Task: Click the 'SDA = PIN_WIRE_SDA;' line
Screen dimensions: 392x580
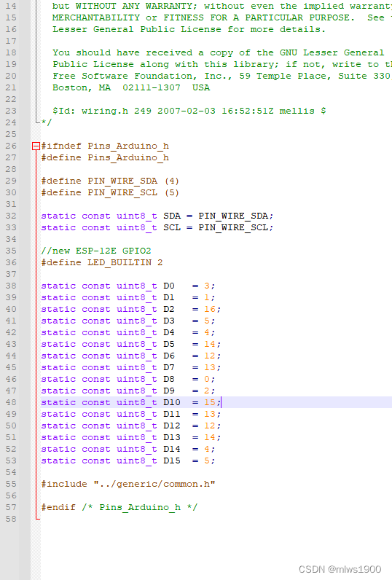Action: (157, 216)
